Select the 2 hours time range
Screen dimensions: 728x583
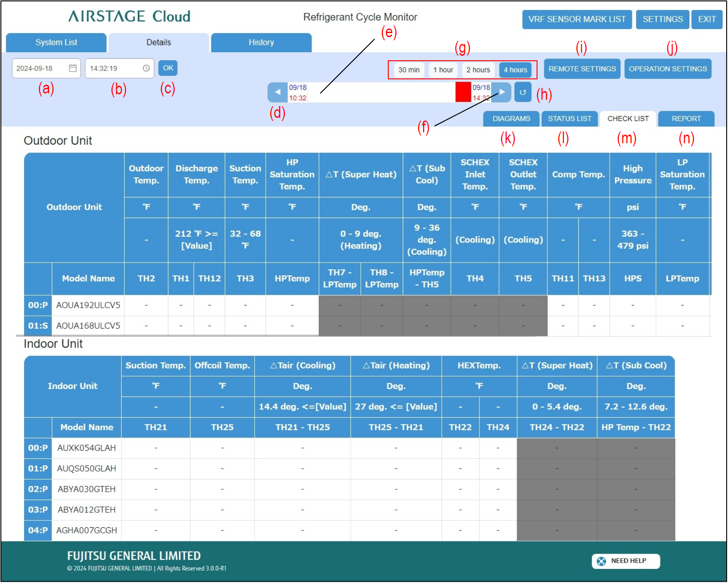478,70
